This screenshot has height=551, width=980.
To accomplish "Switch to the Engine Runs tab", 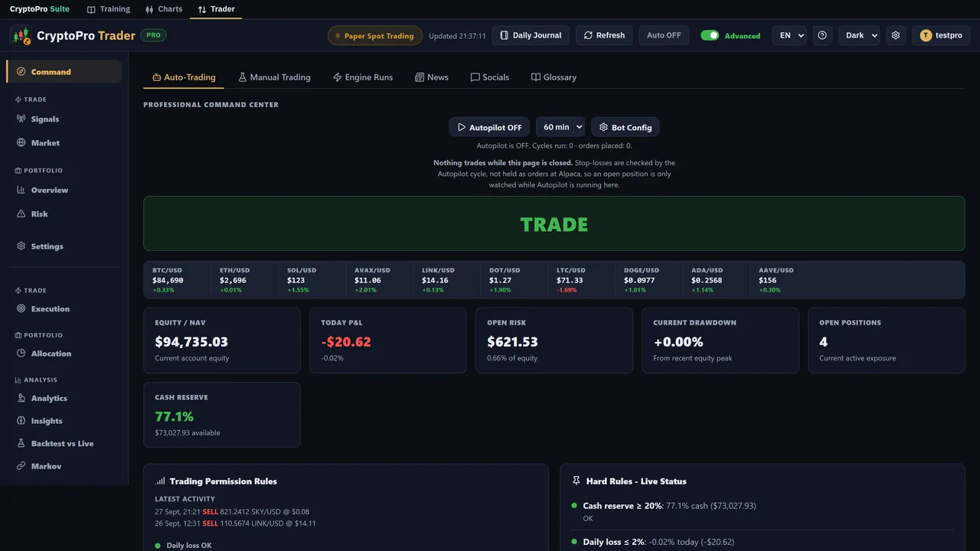I will point(363,77).
